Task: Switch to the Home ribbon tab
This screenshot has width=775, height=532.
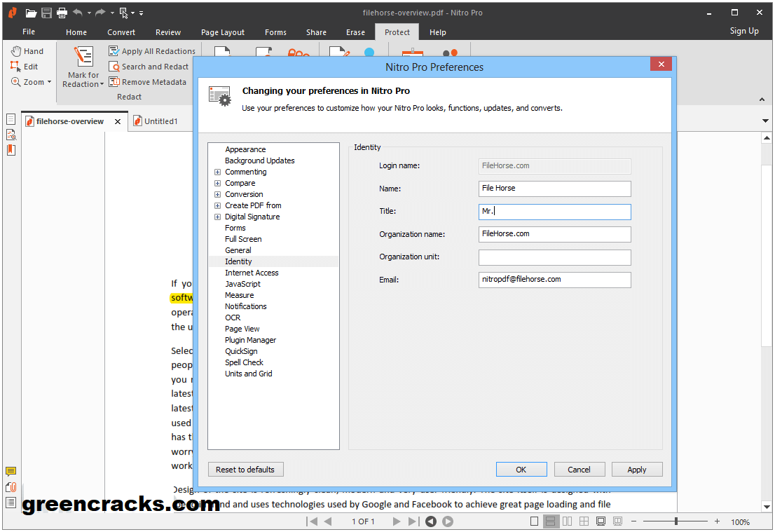Action: point(76,32)
